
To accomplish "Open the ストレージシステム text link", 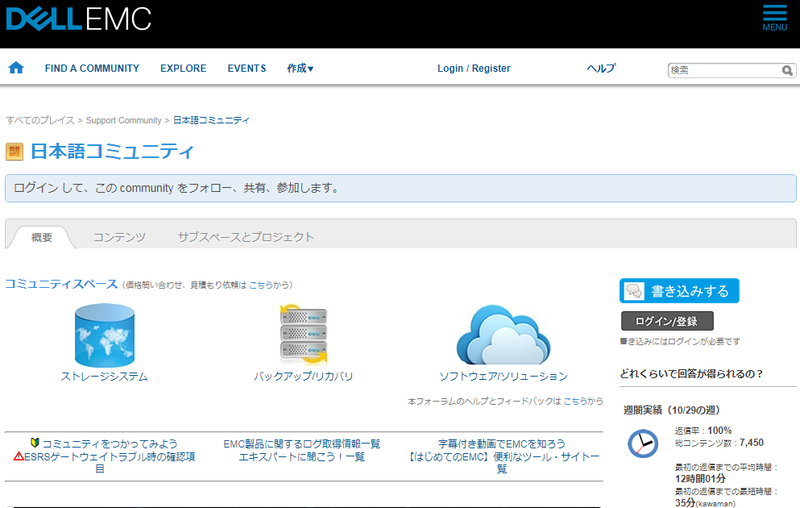I will click(104, 376).
